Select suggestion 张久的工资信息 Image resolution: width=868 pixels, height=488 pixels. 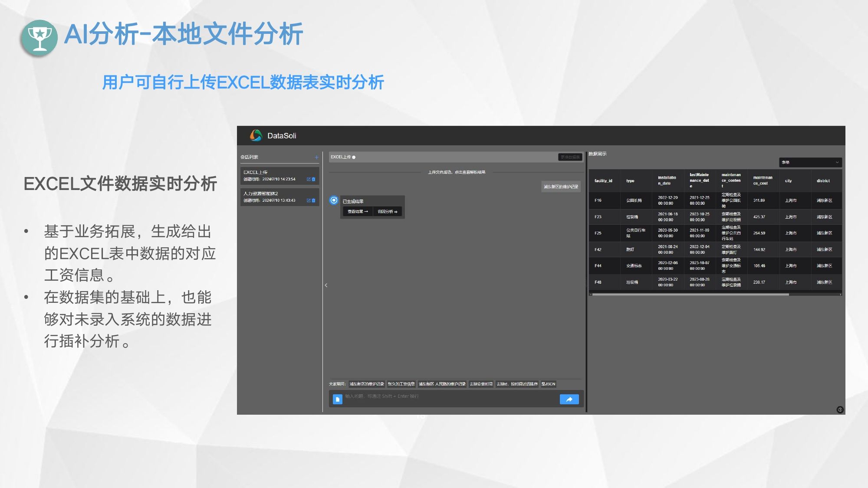[x=401, y=384]
